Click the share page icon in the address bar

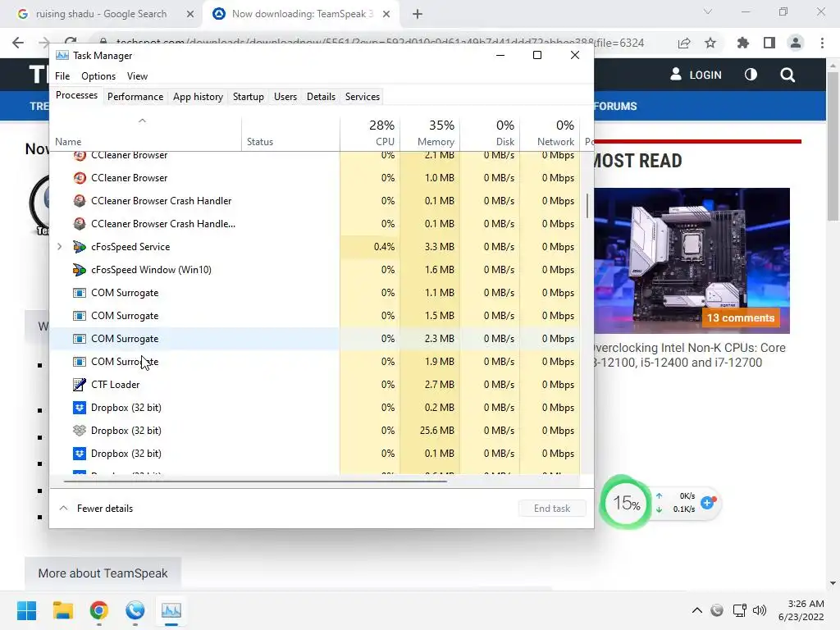[684, 43]
